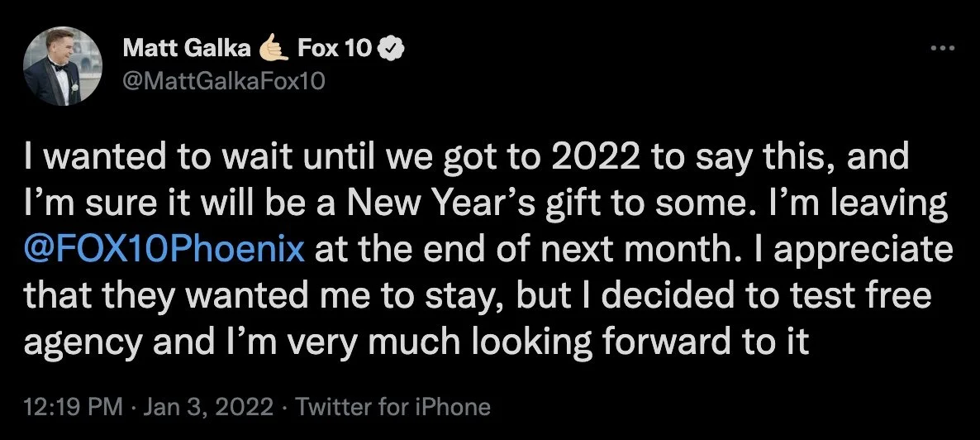Image resolution: width=980 pixels, height=440 pixels.
Task: Click the 12:19 PM timestamp
Action: tap(73, 408)
